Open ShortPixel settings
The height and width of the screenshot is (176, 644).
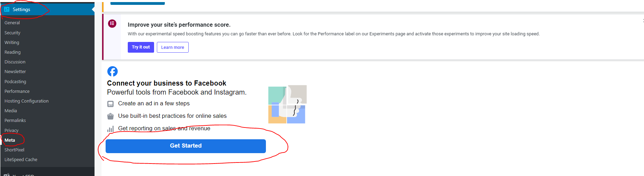pos(15,150)
